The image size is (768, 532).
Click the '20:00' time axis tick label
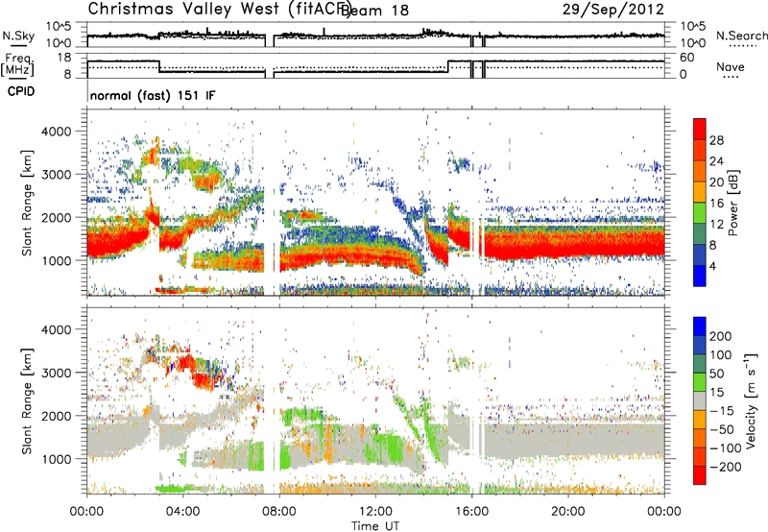[567, 512]
